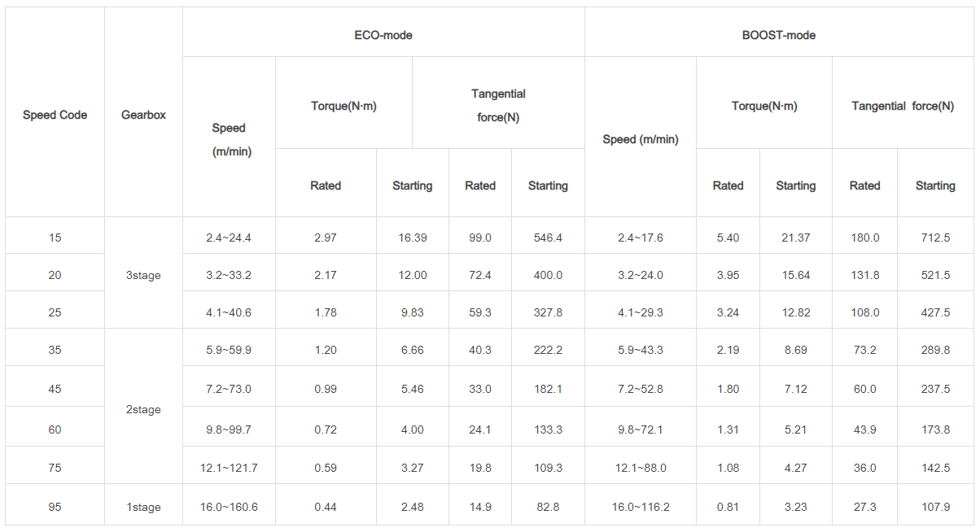Select the Speed Code header cell
This screenshot has height=532, width=980.
(55, 115)
